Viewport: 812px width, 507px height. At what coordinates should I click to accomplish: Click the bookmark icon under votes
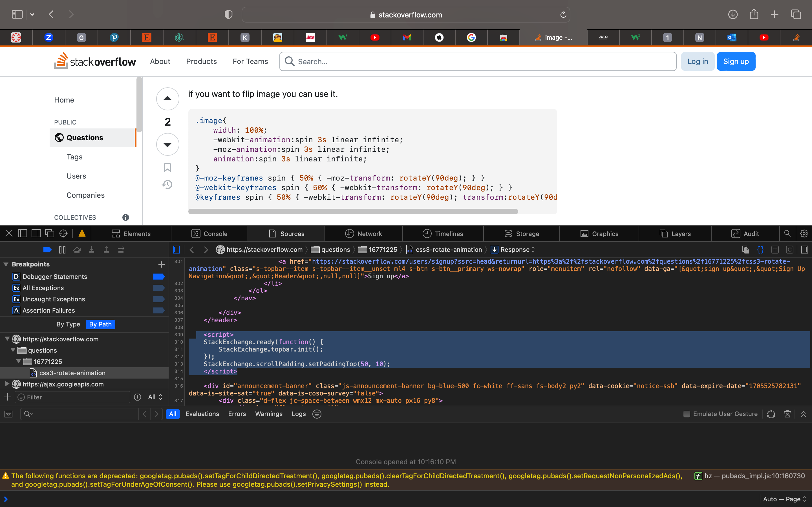(167, 167)
